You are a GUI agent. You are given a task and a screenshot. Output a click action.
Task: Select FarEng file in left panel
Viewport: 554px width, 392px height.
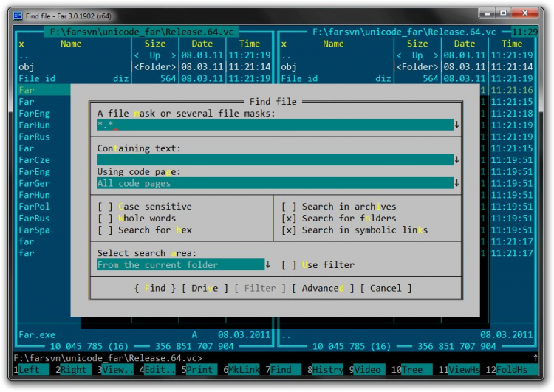coord(35,114)
